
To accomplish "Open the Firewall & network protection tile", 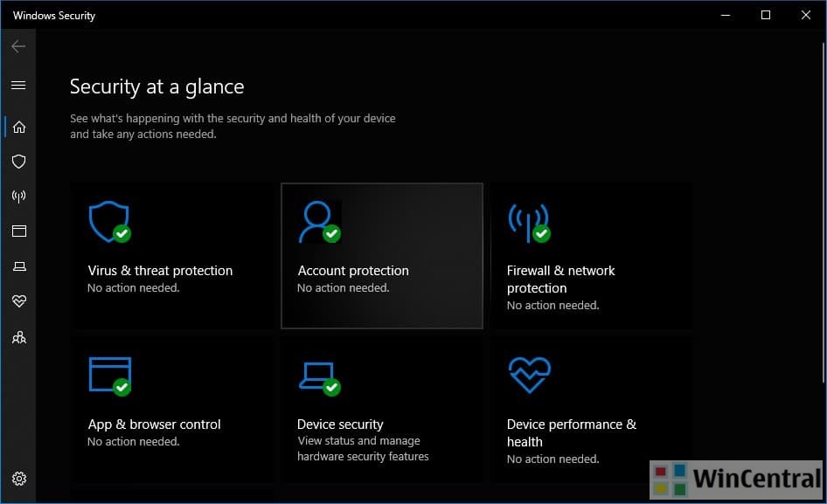I will click(x=591, y=255).
